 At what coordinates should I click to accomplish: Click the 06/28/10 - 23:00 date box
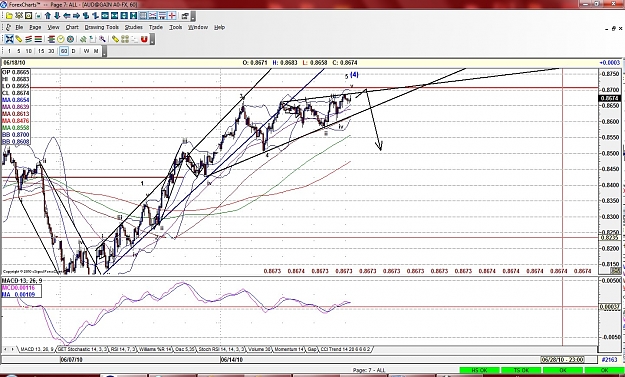562,359
